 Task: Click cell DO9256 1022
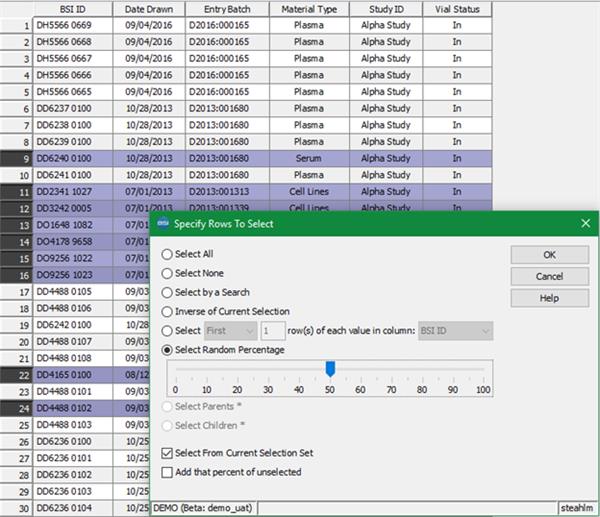click(73, 258)
